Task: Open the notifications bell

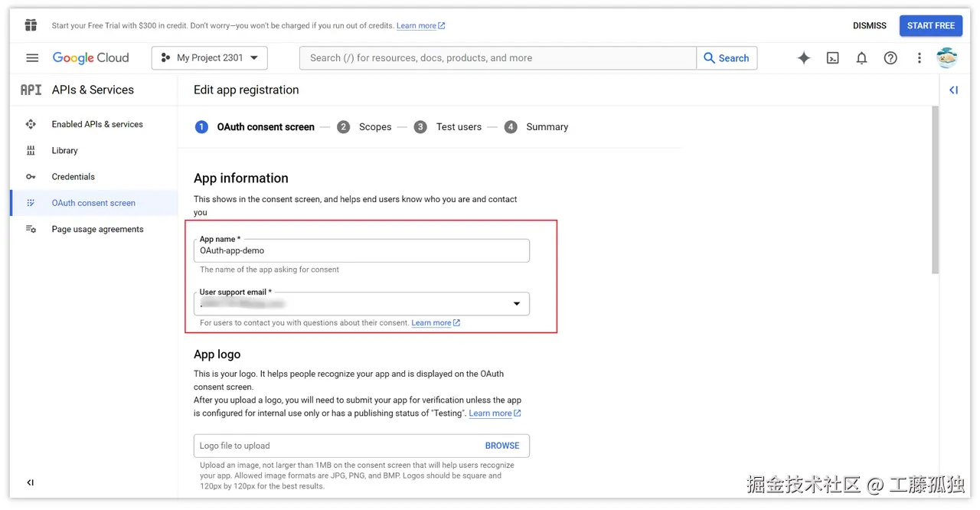Action: click(861, 57)
